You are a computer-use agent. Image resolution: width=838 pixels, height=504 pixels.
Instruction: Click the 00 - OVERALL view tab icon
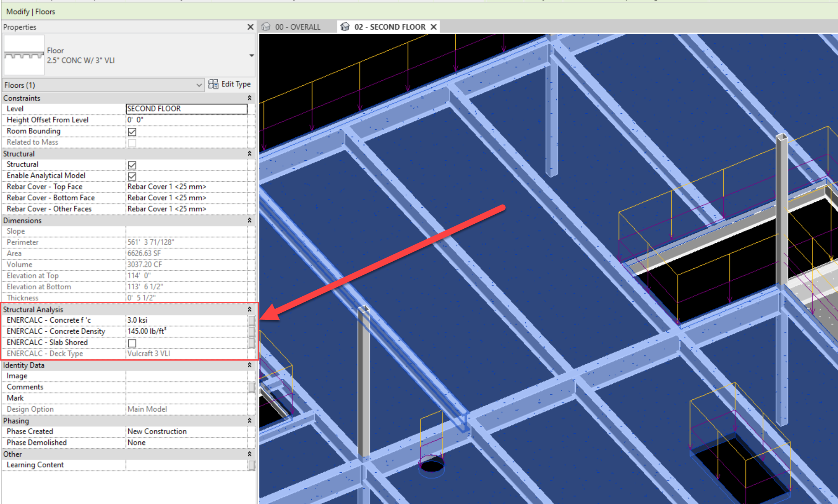coord(266,27)
